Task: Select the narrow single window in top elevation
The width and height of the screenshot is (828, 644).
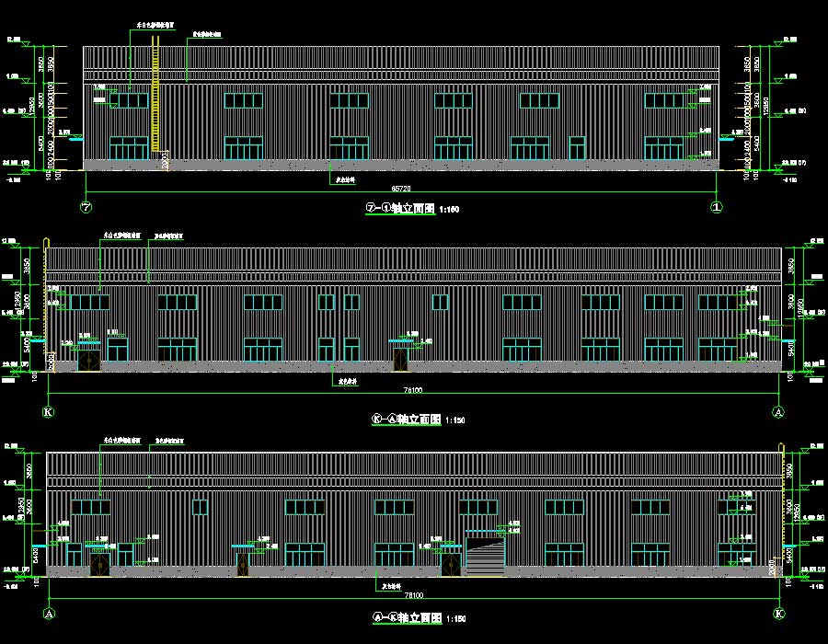Action: pos(577,146)
